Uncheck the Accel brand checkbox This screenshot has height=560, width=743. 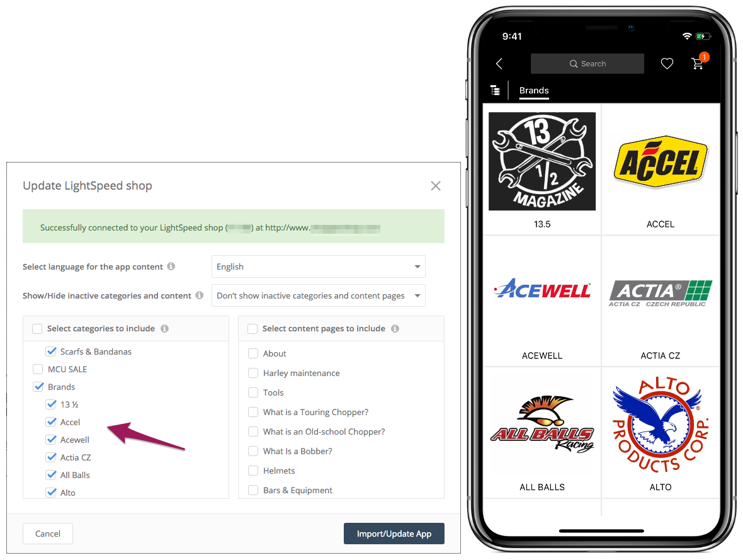point(51,421)
